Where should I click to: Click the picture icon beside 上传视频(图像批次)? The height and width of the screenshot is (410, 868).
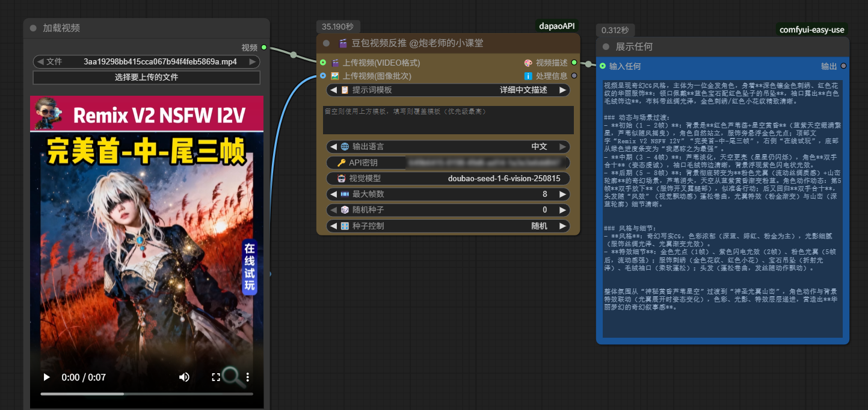[x=335, y=76]
